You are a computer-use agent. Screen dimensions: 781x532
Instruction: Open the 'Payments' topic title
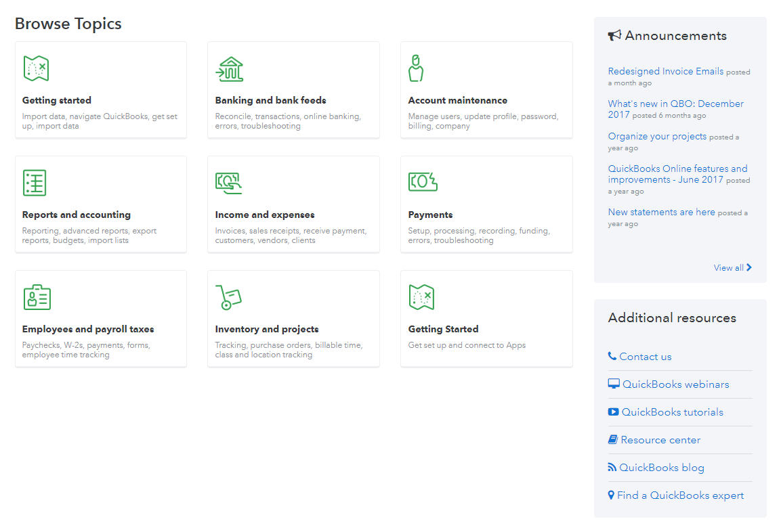pyautogui.click(x=430, y=215)
